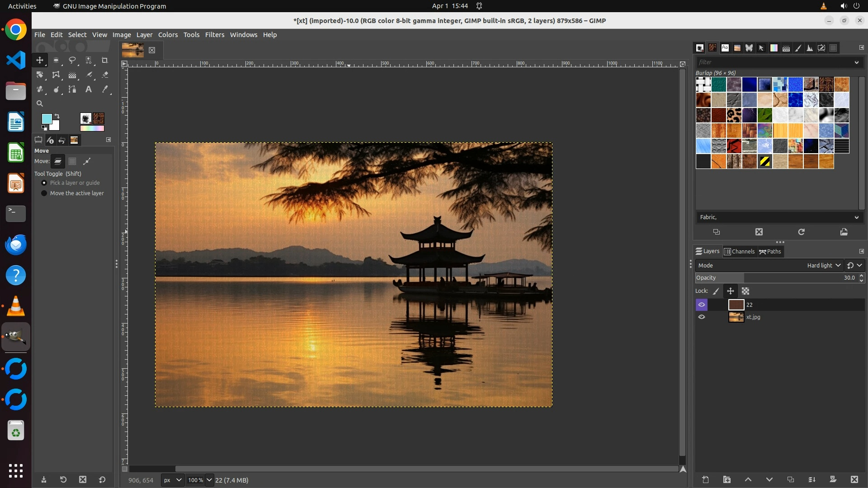
Task: Select 'Move the active layer' radio option
Action: click(x=44, y=193)
